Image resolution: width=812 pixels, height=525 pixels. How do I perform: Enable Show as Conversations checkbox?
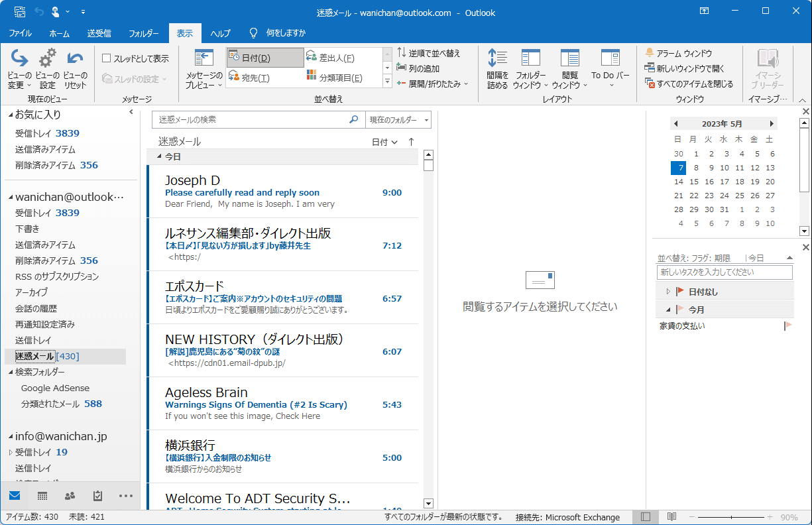[106, 58]
